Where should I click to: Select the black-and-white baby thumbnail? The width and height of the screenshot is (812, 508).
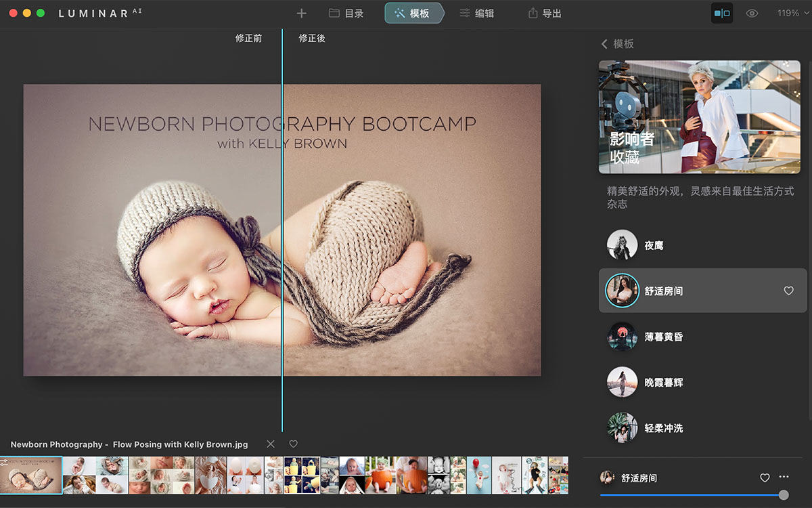(x=438, y=475)
